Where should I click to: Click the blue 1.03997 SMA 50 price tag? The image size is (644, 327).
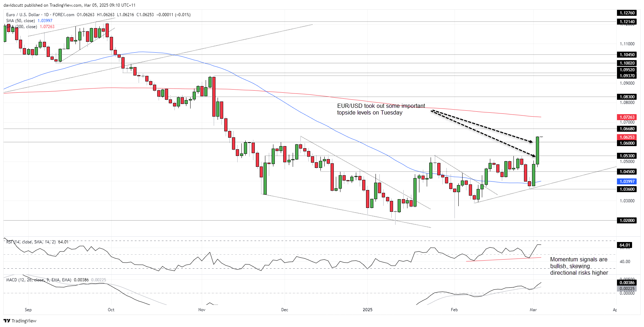(x=627, y=182)
